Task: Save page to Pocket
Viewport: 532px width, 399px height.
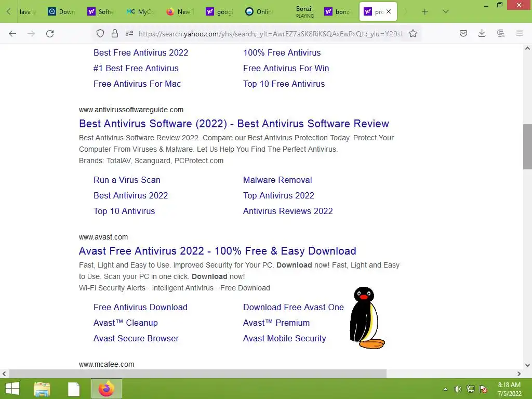Action: coord(463,33)
